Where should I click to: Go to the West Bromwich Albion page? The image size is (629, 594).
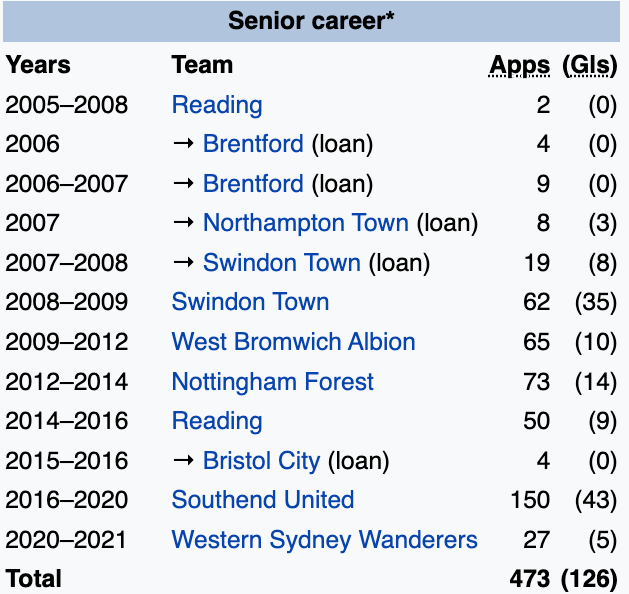pos(293,342)
